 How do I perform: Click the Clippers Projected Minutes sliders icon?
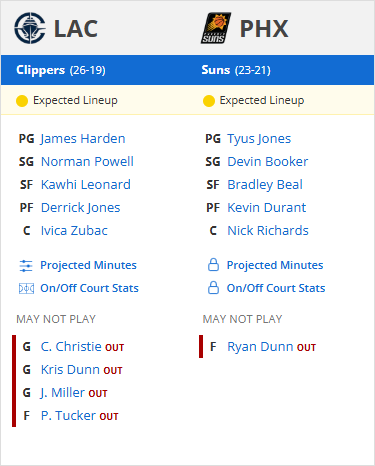[x=26, y=266]
